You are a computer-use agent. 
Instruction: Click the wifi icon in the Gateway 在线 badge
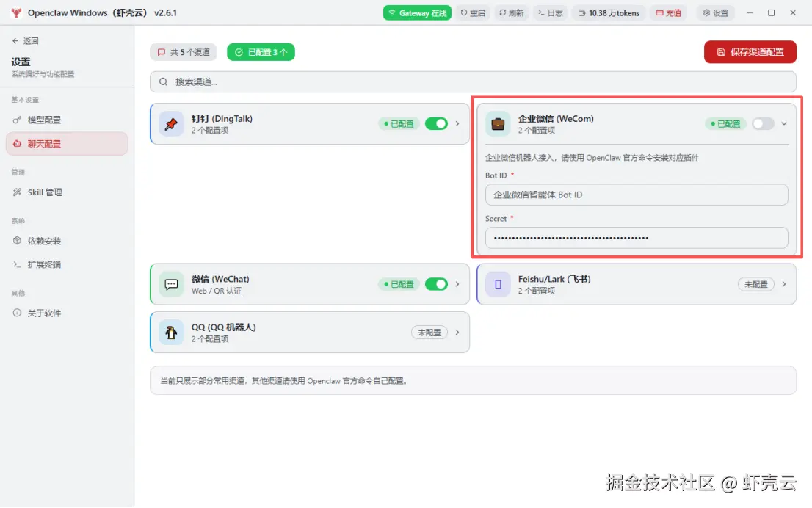[392, 13]
